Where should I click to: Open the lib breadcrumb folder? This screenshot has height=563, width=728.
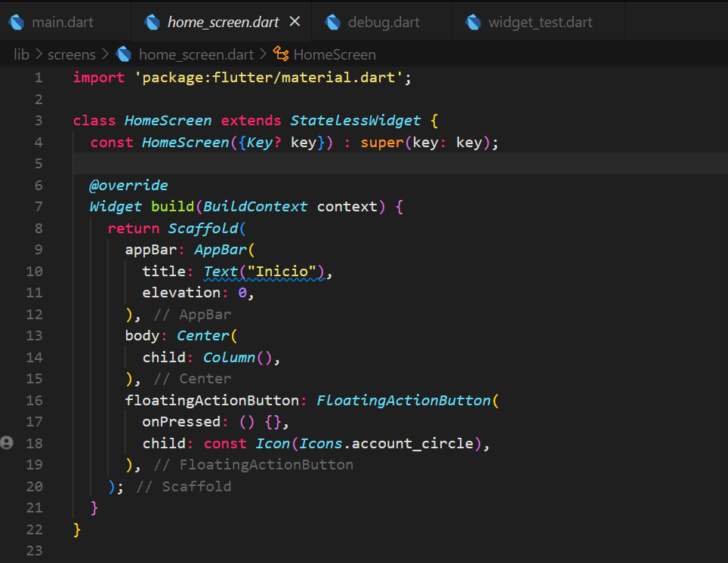click(21, 54)
